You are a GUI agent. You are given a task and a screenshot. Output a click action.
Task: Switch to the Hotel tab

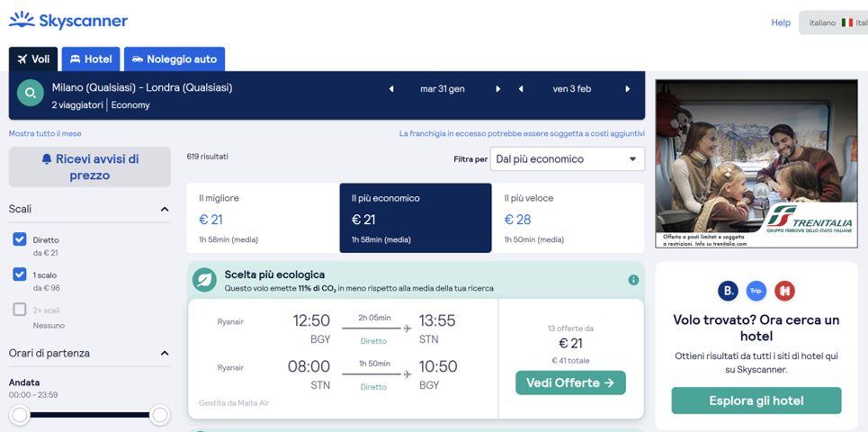click(x=91, y=59)
